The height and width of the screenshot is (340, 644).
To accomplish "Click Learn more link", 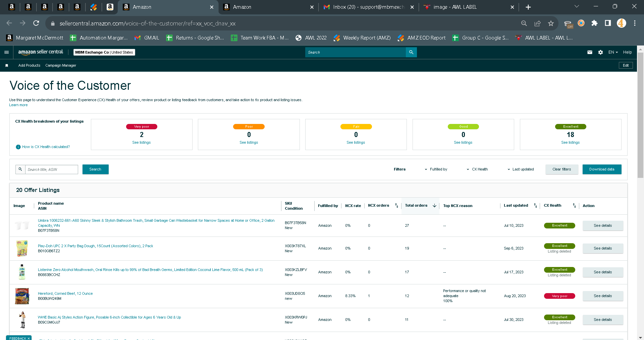I will coord(18,105).
